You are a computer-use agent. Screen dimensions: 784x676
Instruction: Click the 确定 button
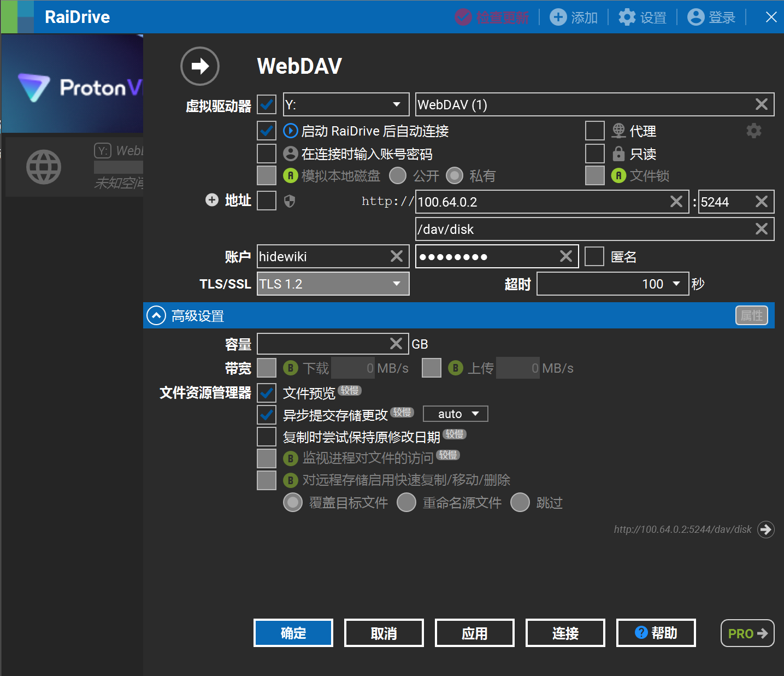point(293,633)
